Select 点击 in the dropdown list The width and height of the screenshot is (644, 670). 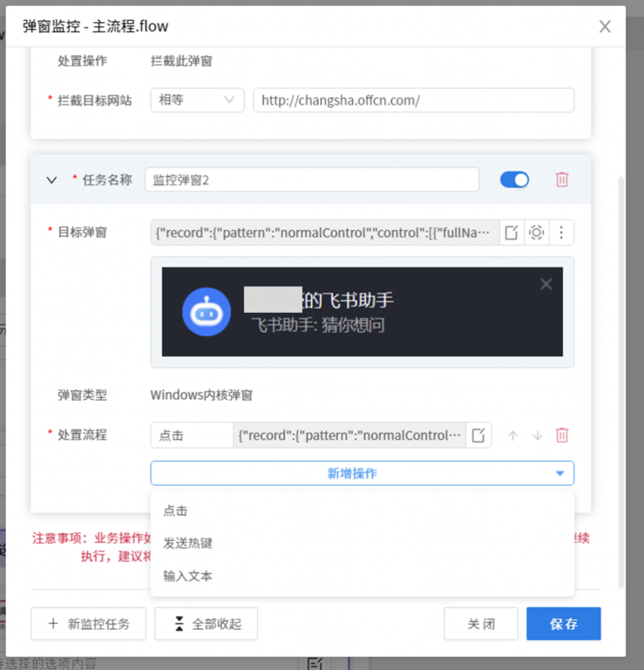176,510
